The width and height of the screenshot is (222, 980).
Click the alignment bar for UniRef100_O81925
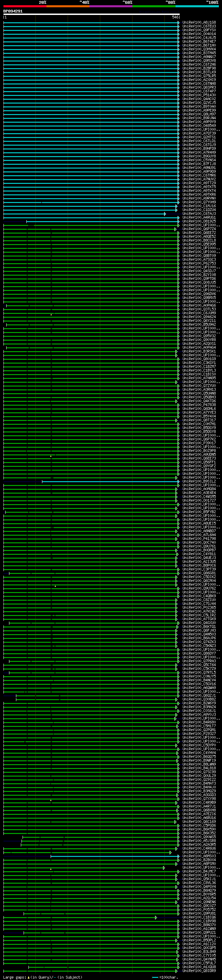click(x=103, y=221)
